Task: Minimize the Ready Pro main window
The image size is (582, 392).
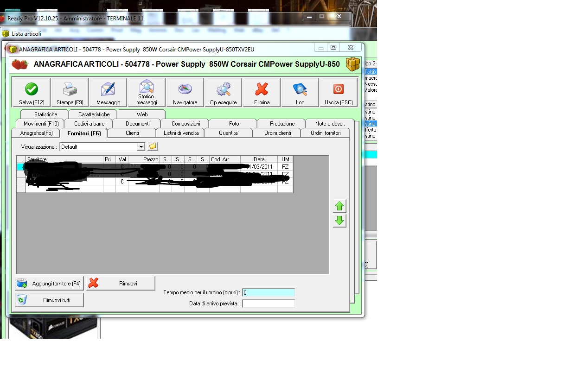Action: [309, 16]
